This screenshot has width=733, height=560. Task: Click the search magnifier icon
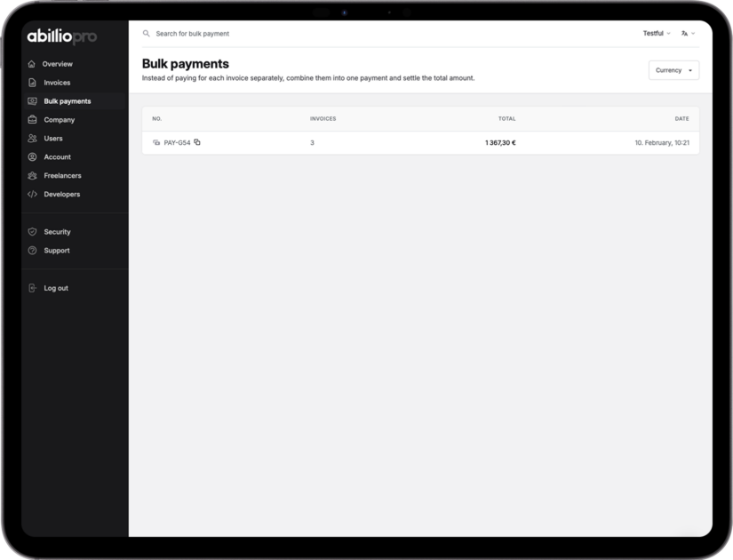pos(147,34)
